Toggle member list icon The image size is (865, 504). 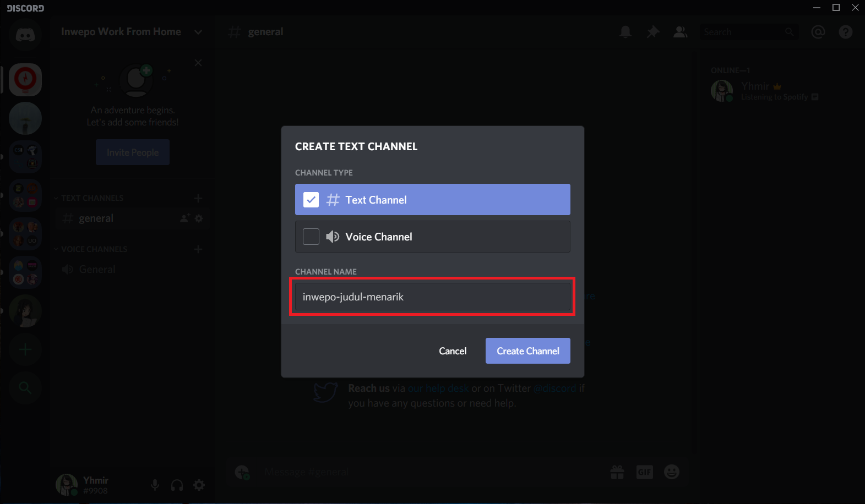[x=681, y=32]
